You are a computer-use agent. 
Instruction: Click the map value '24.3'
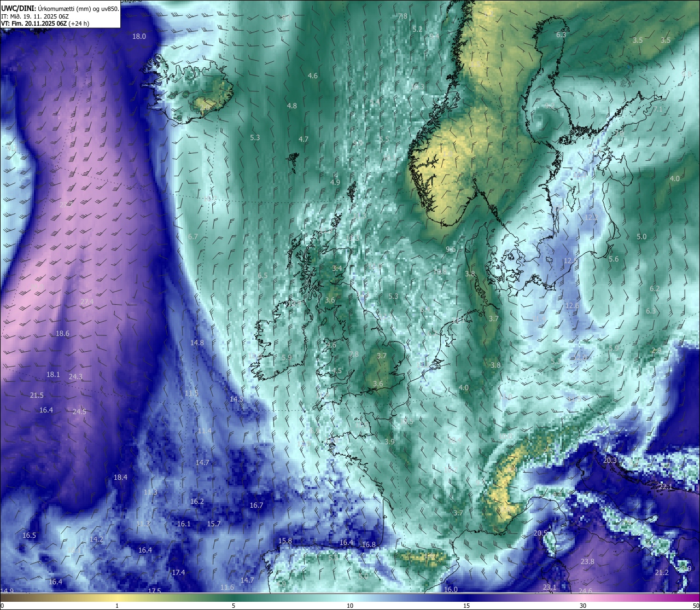(x=75, y=377)
